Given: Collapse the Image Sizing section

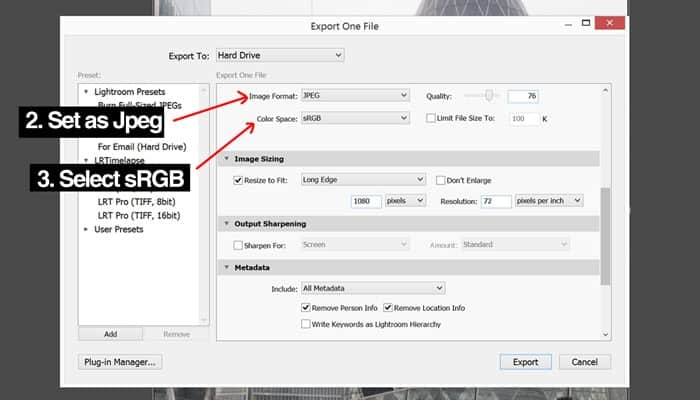Looking at the screenshot, I should coord(227,159).
